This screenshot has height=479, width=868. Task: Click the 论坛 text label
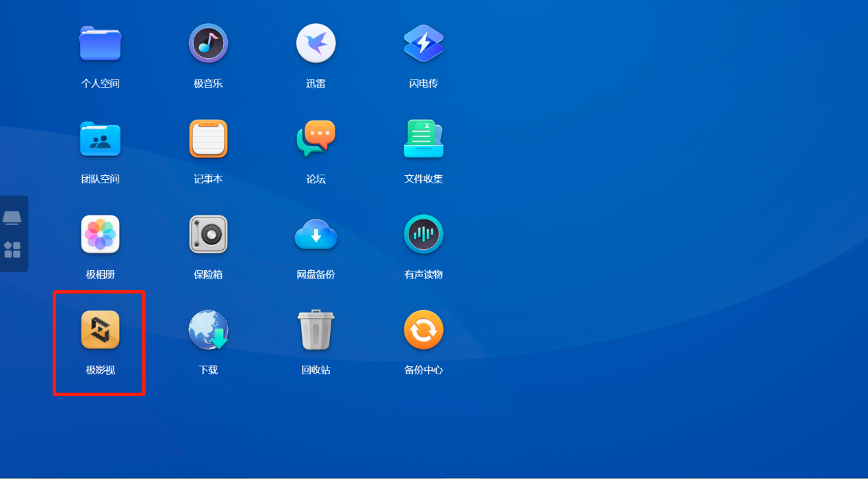coord(316,179)
